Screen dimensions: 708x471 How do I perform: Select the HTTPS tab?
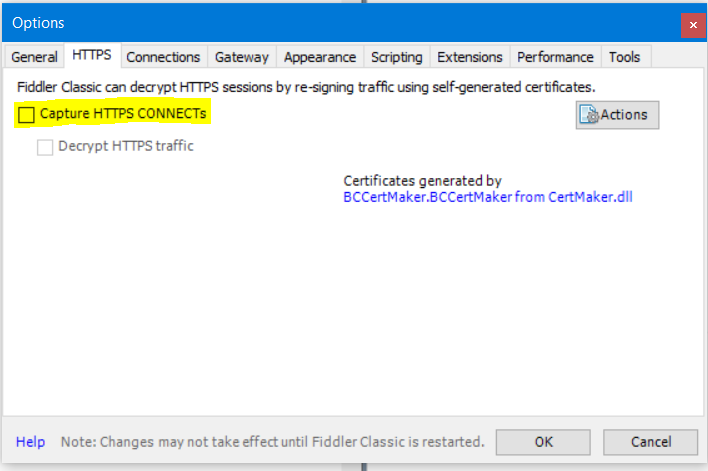tap(91, 55)
